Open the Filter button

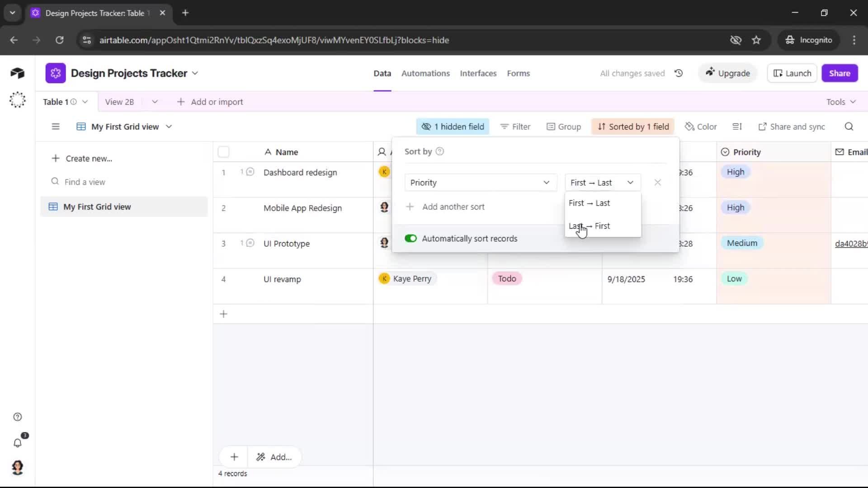pyautogui.click(x=515, y=127)
